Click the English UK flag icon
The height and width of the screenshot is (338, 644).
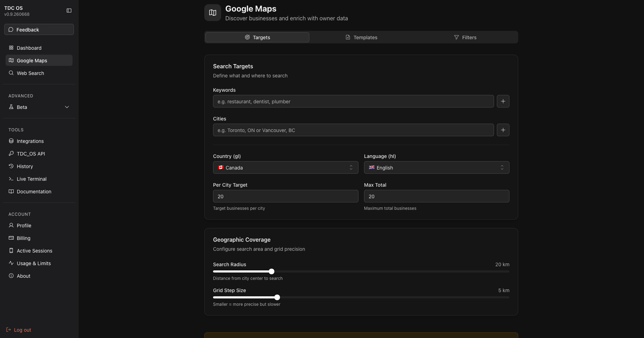[372, 167]
